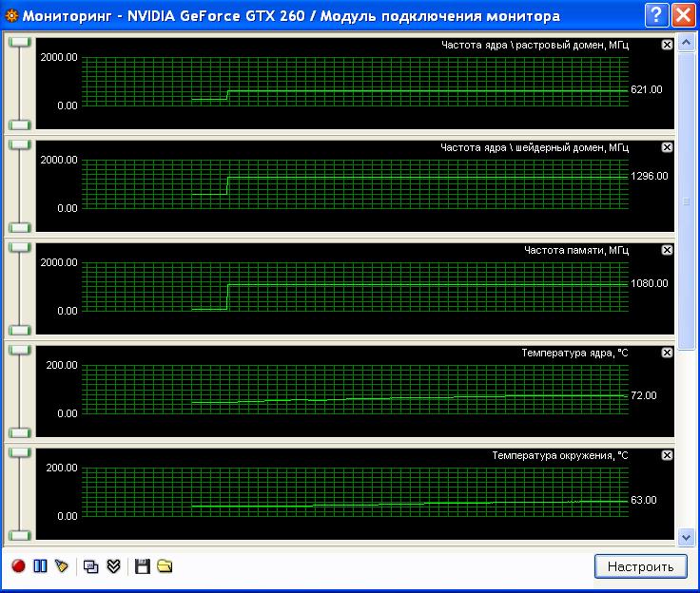The height and width of the screenshot is (593, 700).
Task: Click upper slider handle of шейдерный домен graph
Action: coord(20,144)
